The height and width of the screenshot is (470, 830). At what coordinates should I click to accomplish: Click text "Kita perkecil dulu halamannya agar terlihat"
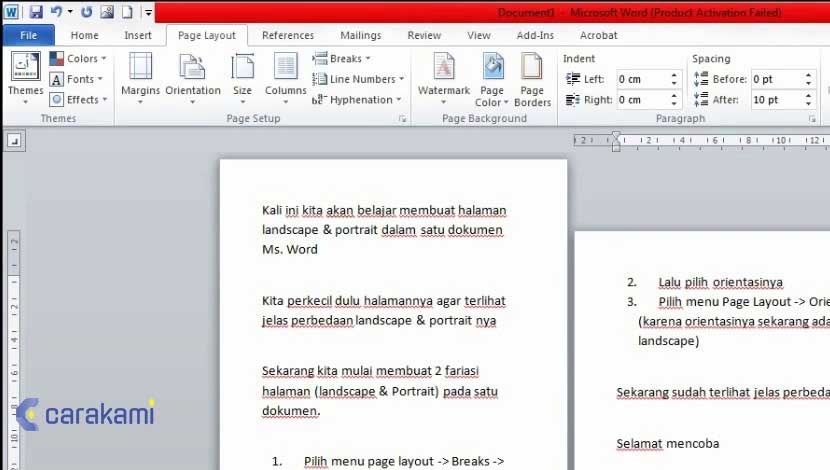[x=384, y=301]
